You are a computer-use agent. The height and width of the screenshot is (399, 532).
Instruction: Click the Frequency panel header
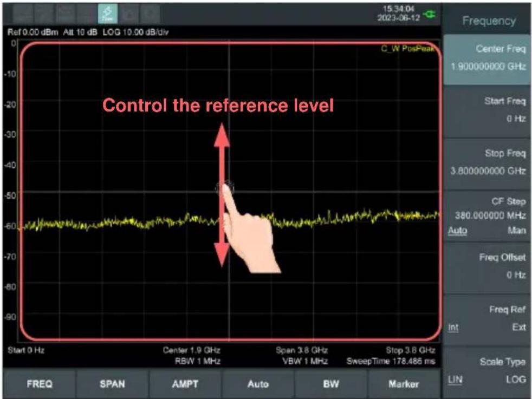tap(489, 21)
